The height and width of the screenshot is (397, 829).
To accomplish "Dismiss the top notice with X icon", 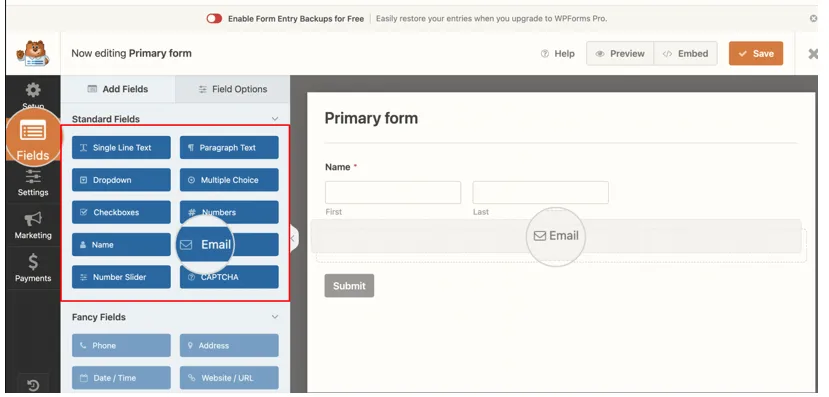I will coord(814,19).
